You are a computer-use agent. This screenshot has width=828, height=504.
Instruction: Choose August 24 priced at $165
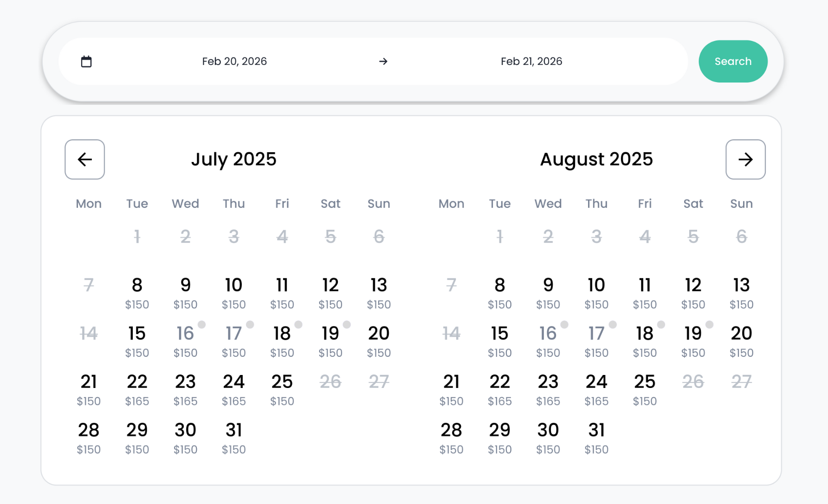[596, 389]
